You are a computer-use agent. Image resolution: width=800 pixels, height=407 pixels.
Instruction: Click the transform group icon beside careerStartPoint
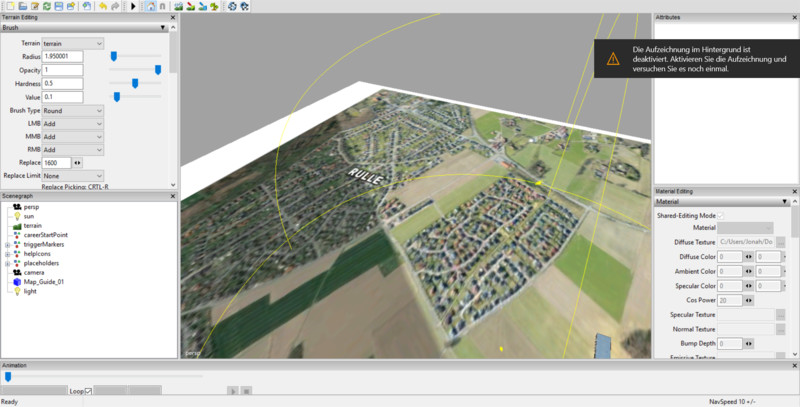coord(17,235)
